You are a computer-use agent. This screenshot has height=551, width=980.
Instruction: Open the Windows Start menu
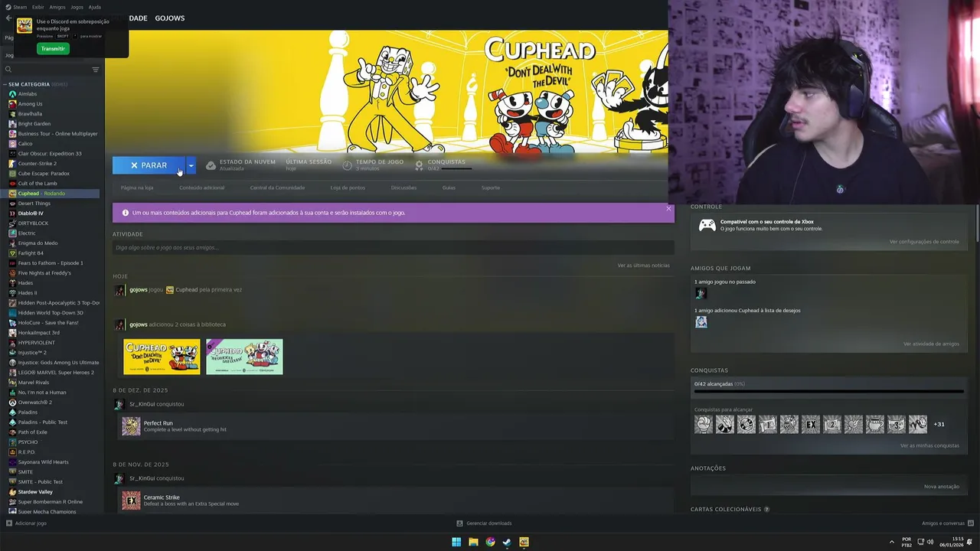[x=456, y=542]
